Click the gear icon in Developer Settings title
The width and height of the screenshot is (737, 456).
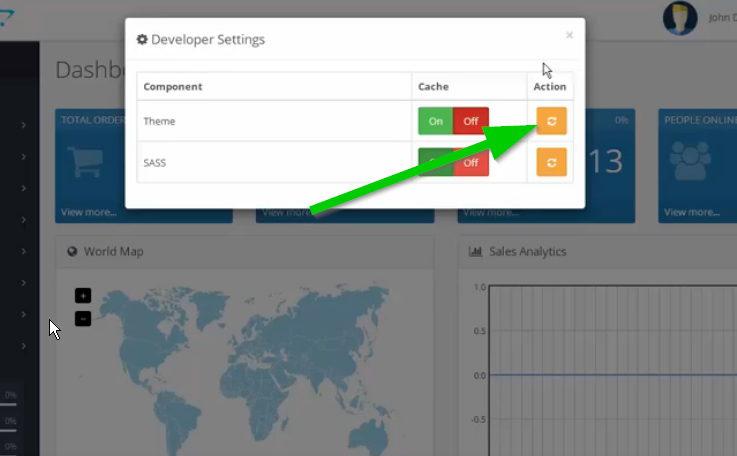(x=142, y=40)
